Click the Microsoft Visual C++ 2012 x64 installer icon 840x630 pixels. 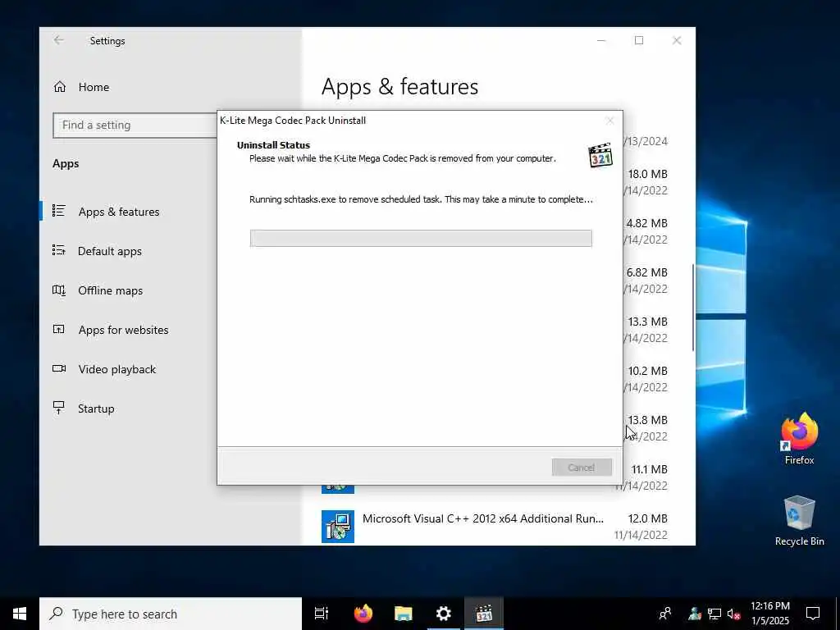[337, 526]
